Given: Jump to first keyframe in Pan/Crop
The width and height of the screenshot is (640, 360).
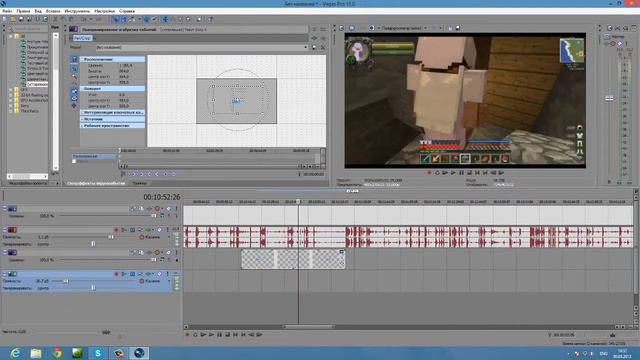Looking at the screenshot, I should coord(133,174).
